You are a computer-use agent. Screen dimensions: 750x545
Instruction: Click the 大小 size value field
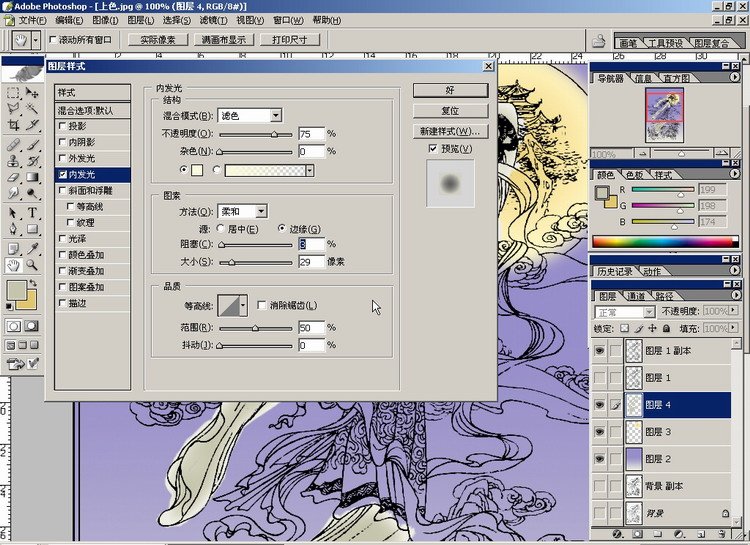(311, 262)
